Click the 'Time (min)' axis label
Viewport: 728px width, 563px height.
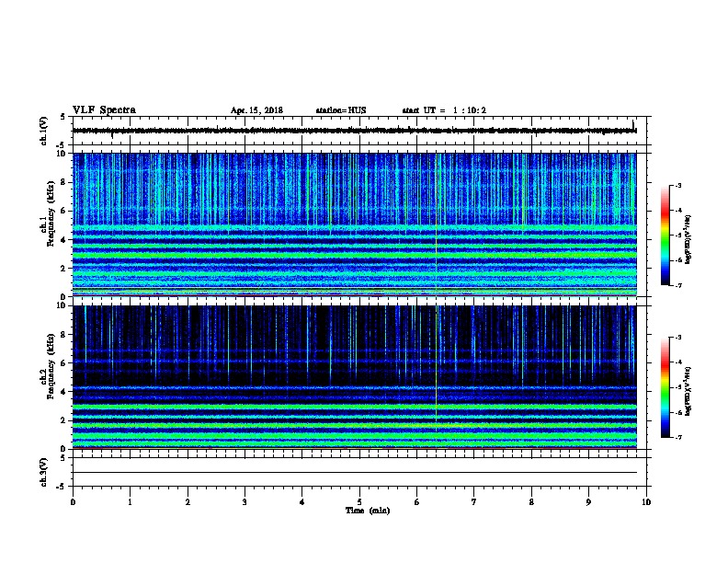tap(368, 511)
